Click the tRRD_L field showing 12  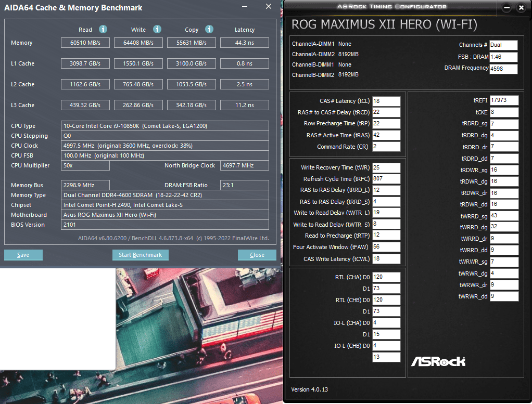pyautogui.click(x=386, y=190)
